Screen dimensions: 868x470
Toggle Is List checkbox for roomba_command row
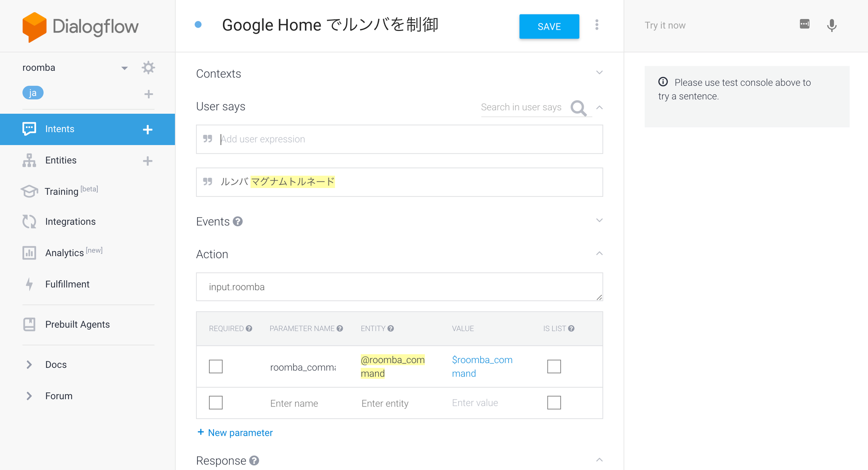point(554,366)
